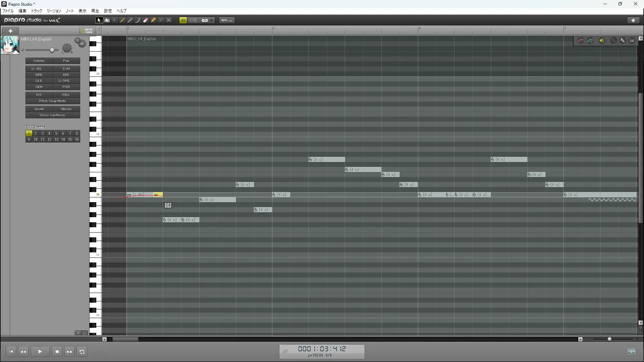Click the MIKU_V4_English track volume slider
The width and height of the screenshot is (644, 362).
click(x=52, y=50)
